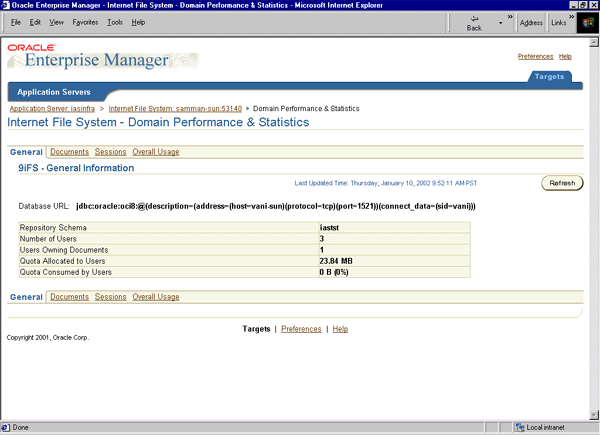The image size is (600, 435).
Task: Click the scrollbar down arrow
Action: [x=594, y=415]
